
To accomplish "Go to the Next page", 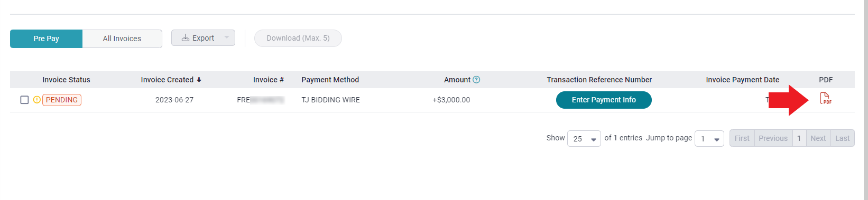I will pyautogui.click(x=818, y=138).
